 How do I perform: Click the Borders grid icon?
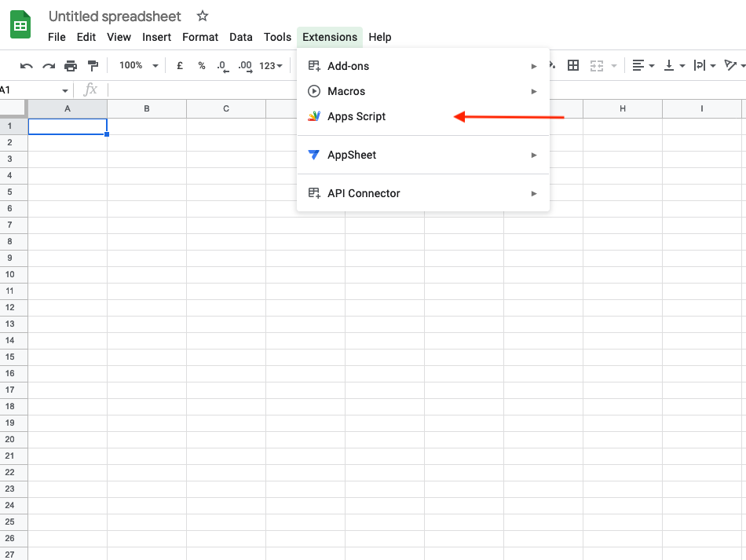point(573,65)
